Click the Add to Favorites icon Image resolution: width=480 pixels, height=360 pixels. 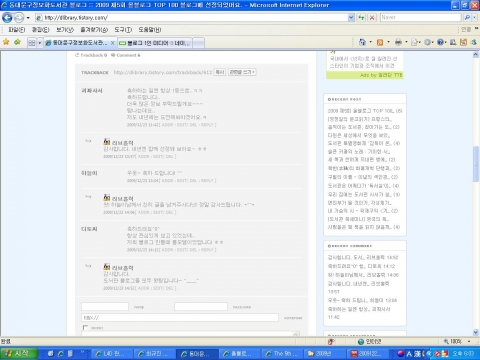(x=17, y=42)
